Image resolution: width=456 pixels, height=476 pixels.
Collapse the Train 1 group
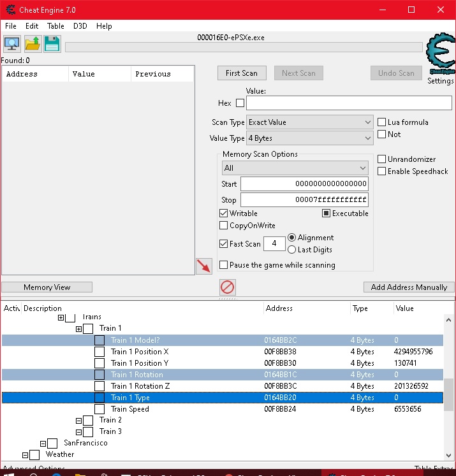(79, 329)
